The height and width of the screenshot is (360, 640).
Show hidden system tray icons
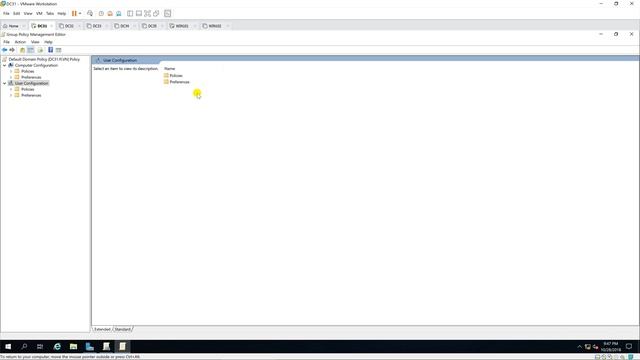[580, 347]
